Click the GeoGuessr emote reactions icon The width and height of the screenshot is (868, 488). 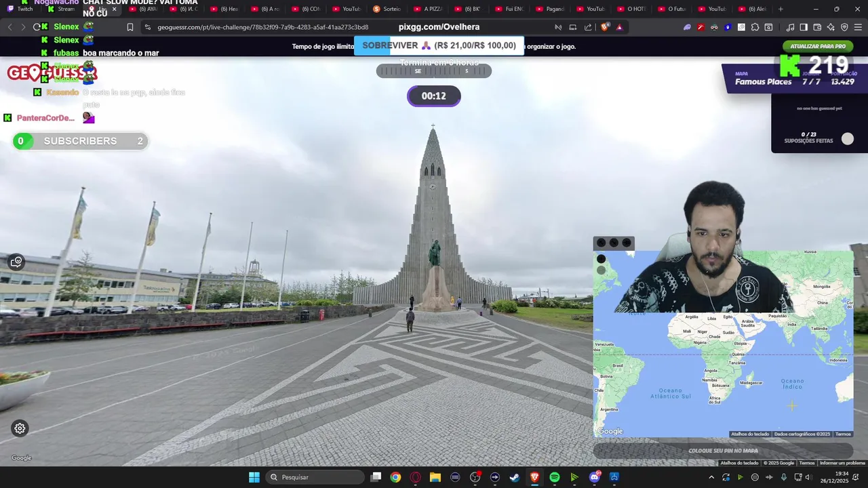[x=16, y=262]
